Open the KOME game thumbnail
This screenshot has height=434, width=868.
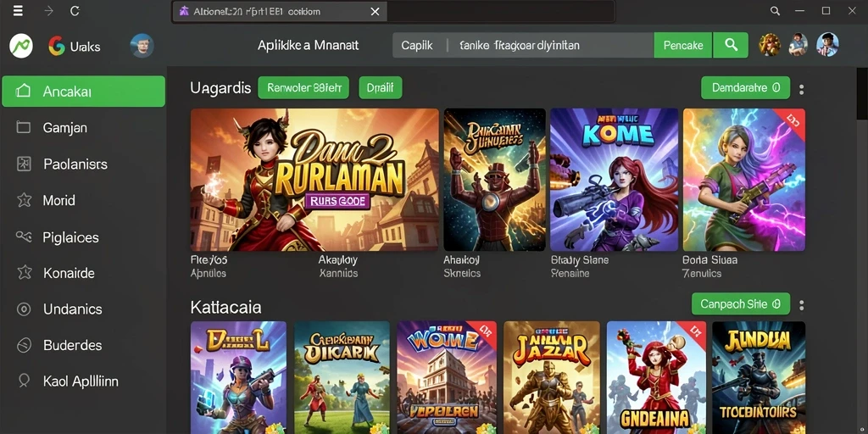[x=614, y=180]
